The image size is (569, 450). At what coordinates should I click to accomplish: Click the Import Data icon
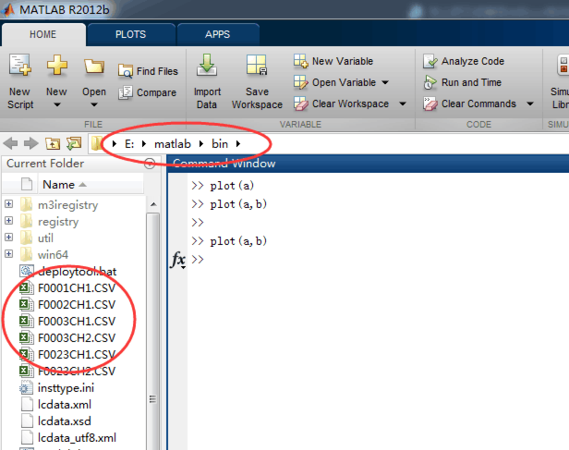[207, 65]
